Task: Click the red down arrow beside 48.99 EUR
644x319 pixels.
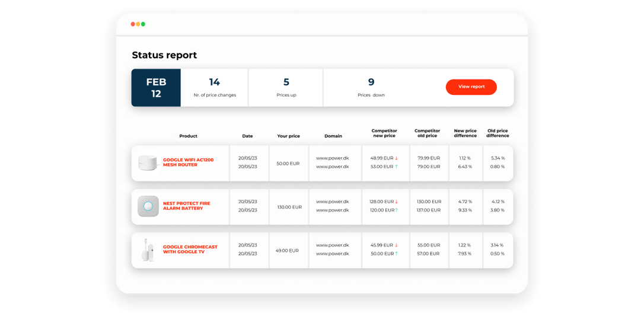Action: (397, 158)
